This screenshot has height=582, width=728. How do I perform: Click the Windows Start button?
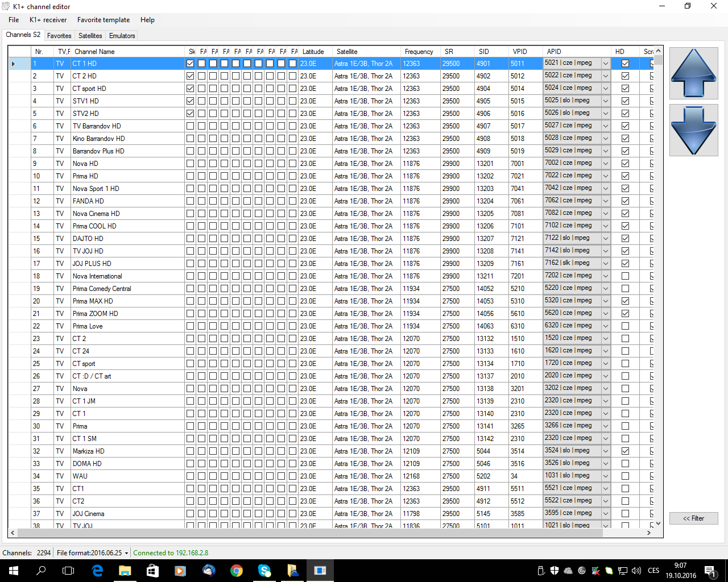[x=14, y=571]
